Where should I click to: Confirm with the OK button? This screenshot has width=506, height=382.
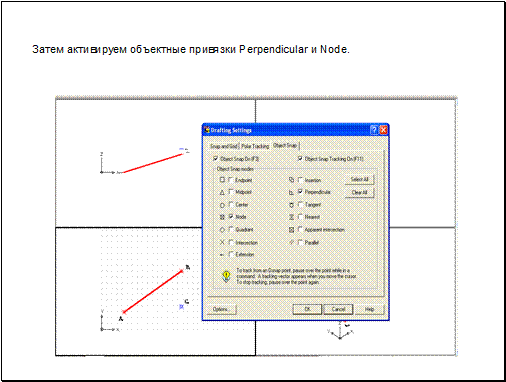click(x=307, y=309)
